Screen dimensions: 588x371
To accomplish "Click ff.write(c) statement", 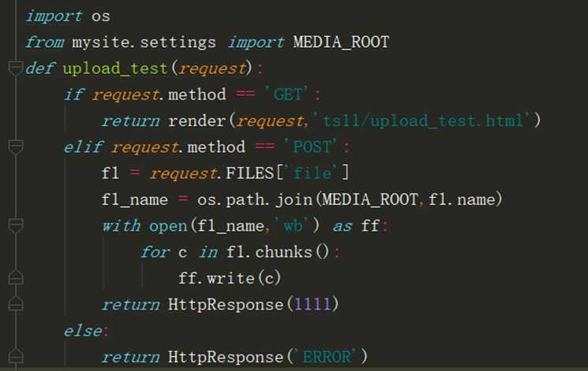I will (x=229, y=278).
